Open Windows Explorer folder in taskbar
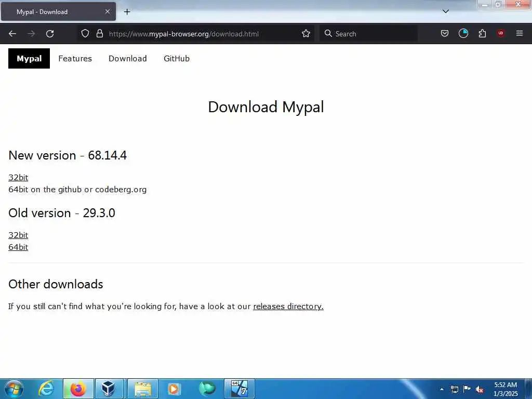Viewport: 532px width, 399px height. [143, 389]
